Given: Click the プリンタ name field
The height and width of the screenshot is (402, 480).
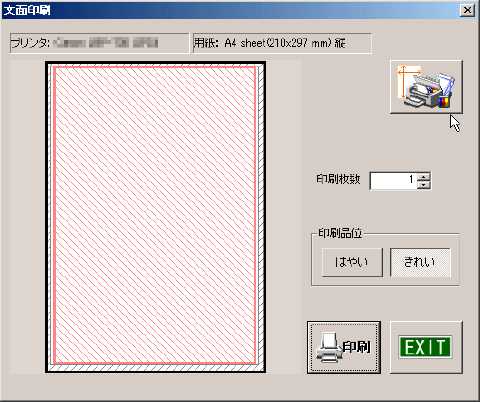Looking at the screenshot, I should 99,43.
